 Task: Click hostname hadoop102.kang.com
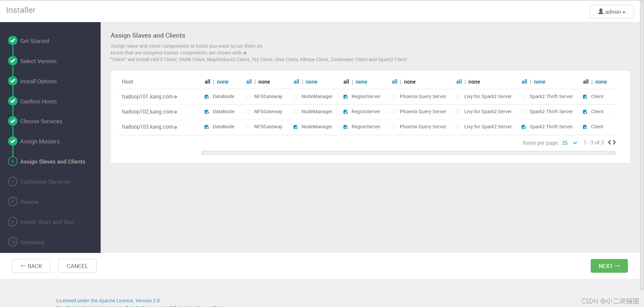point(148,112)
